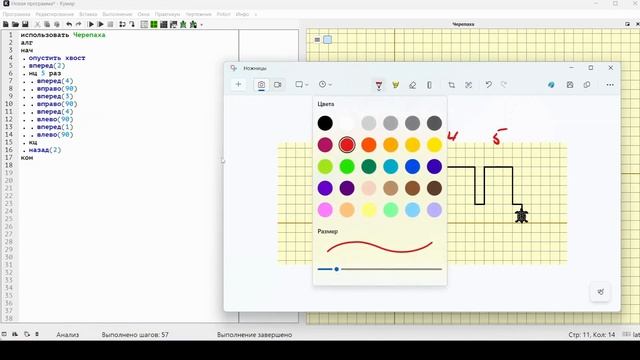This screenshot has width=640, height=360.
Task: Copy selection using Kumir toolbar copy icon
Action: [x=47, y=24]
